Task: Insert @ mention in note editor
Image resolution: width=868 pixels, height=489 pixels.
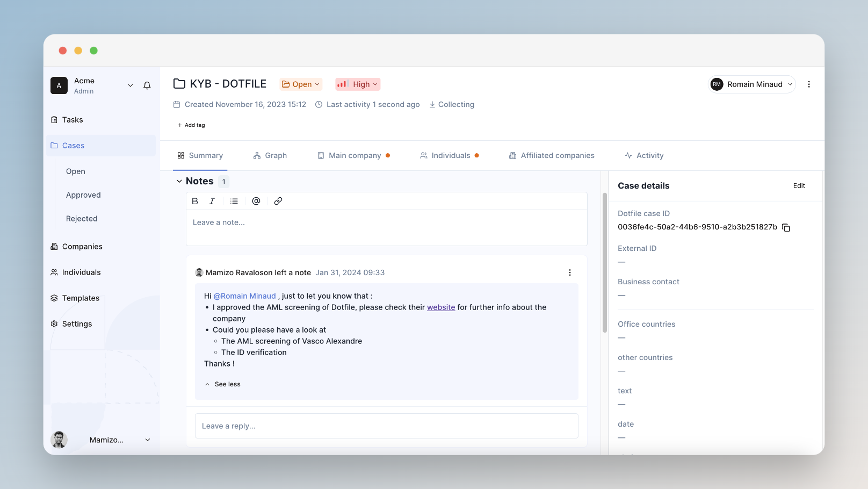Action: [x=256, y=201]
